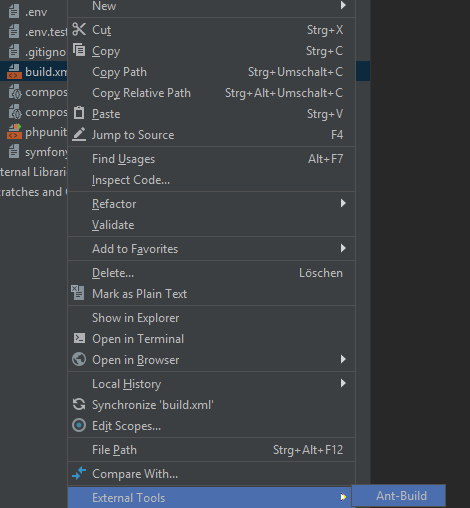Click the globe icon for Open in Browser

click(x=79, y=359)
